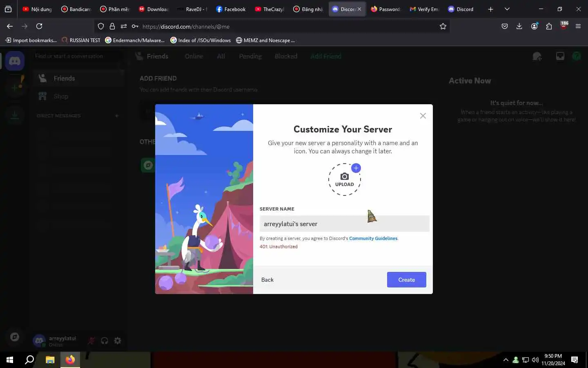The width and height of the screenshot is (588, 368).
Task: Toggle the microphone mute button
Action: [x=91, y=341]
